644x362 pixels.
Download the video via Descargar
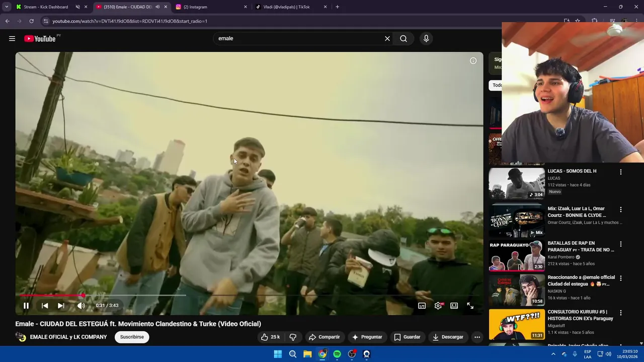[x=448, y=337]
